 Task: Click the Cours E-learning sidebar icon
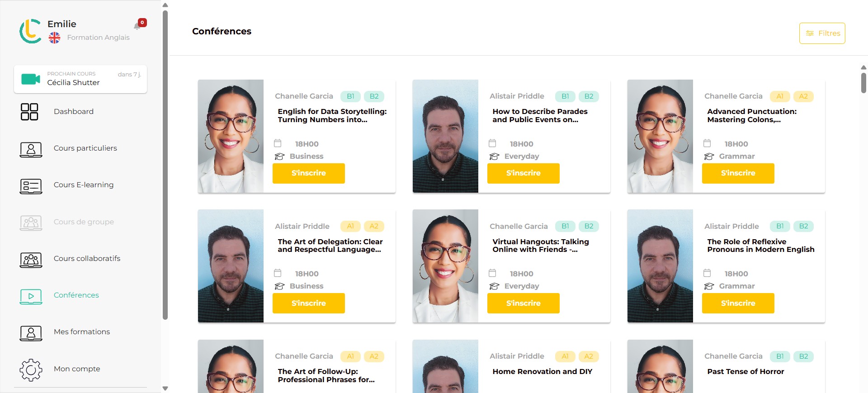click(31, 186)
